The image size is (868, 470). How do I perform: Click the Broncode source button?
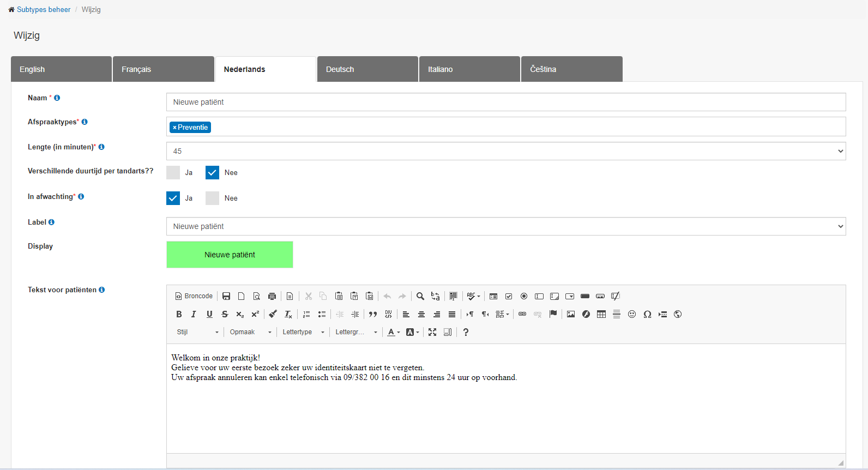click(194, 296)
